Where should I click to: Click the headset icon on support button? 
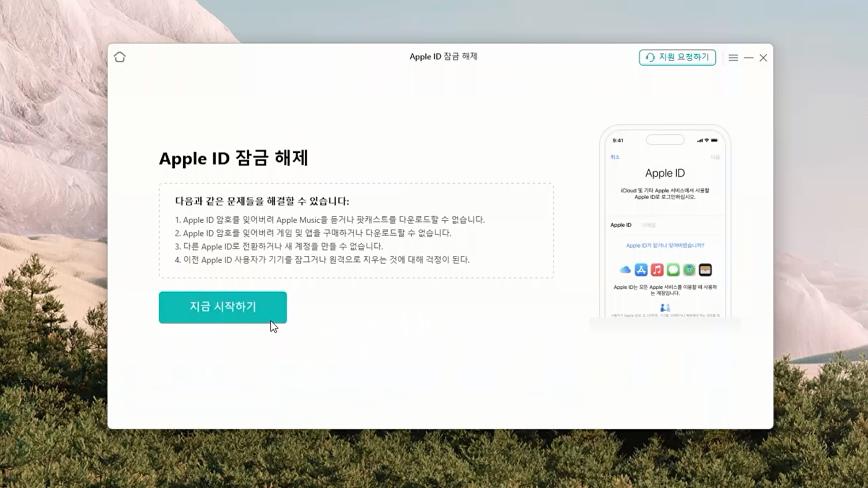coord(650,57)
